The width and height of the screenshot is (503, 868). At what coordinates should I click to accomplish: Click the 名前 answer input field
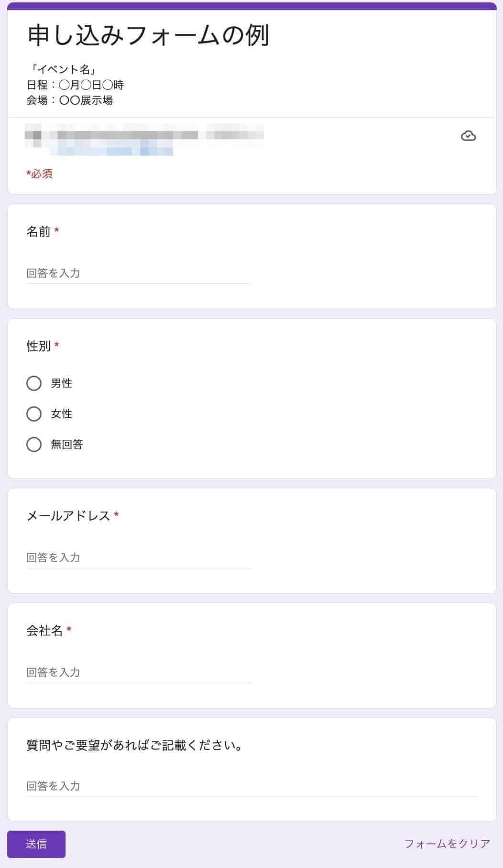click(x=139, y=273)
